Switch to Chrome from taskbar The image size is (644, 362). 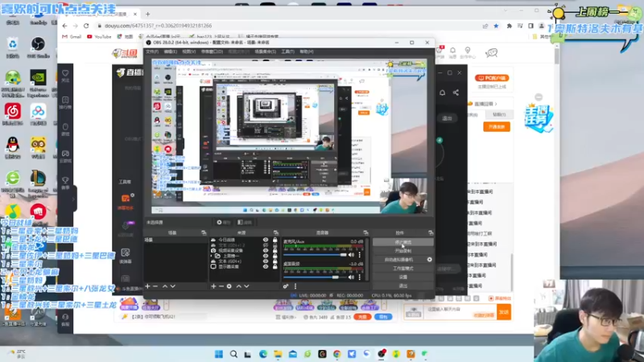pos(336,354)
